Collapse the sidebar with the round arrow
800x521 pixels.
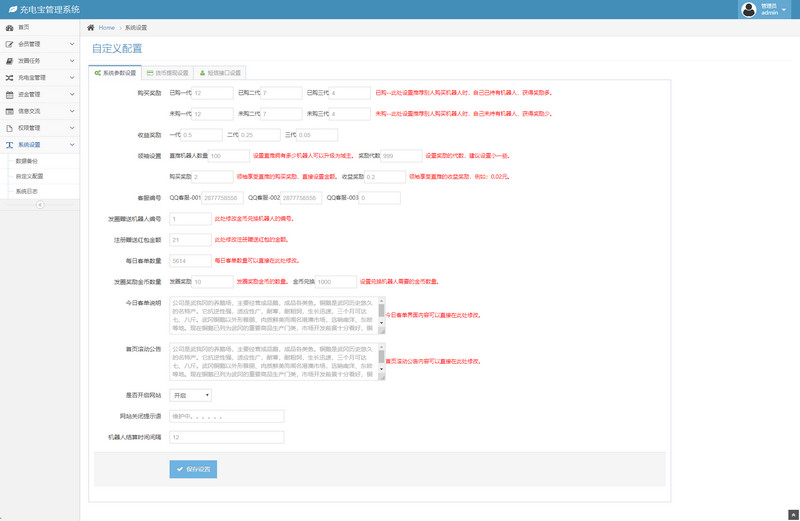pyautogui.click(x=40, y=205)
